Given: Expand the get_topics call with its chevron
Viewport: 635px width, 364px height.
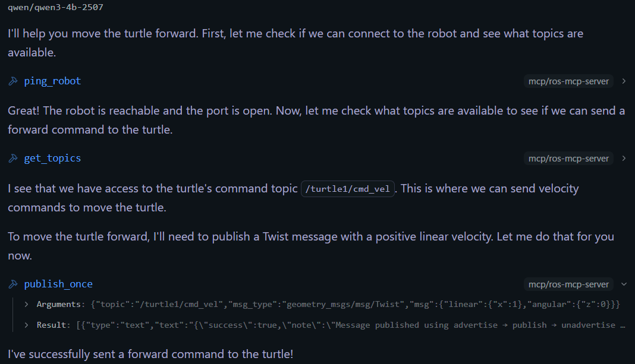Looking at the screenshot, I should point(624,159).
